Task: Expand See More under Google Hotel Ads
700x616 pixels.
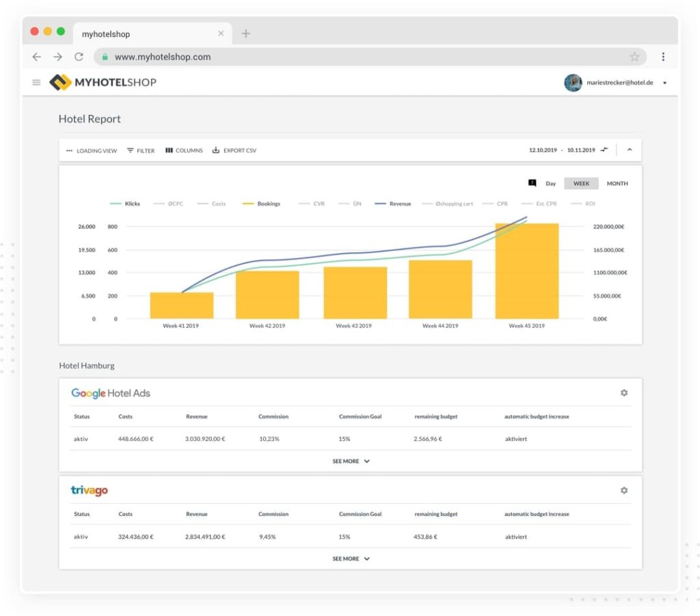Action: (351, 461)
